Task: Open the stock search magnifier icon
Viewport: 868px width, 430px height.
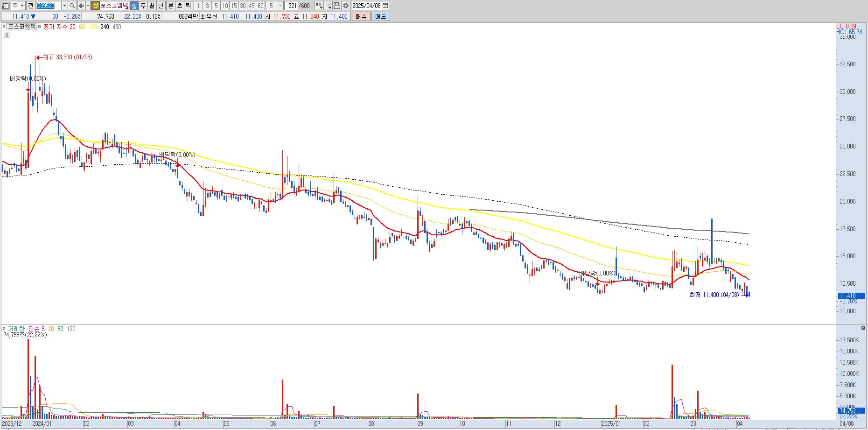Action: [x=72, y=6]
